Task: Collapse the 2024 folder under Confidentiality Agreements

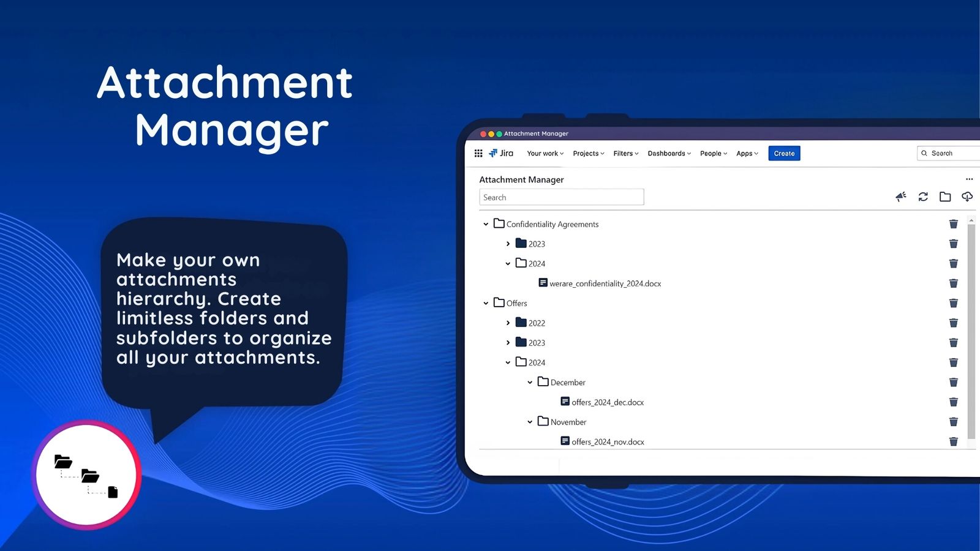Action: [508, 264]
